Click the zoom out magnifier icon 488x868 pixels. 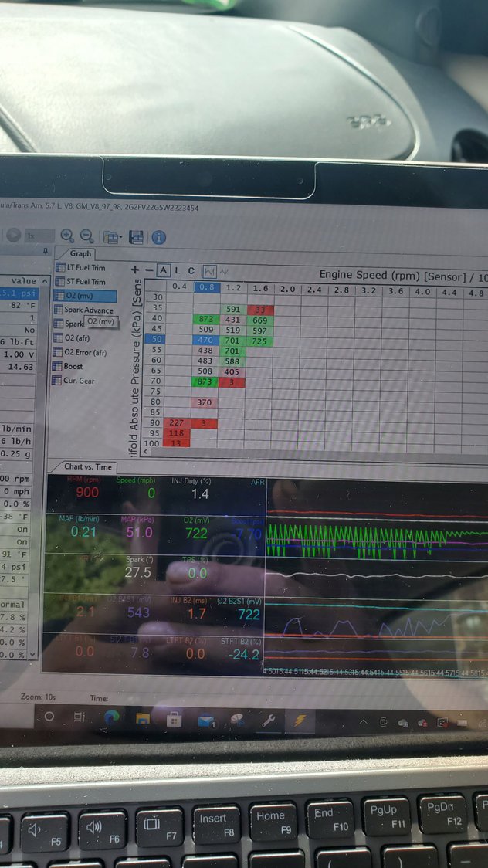coord(87,236)
